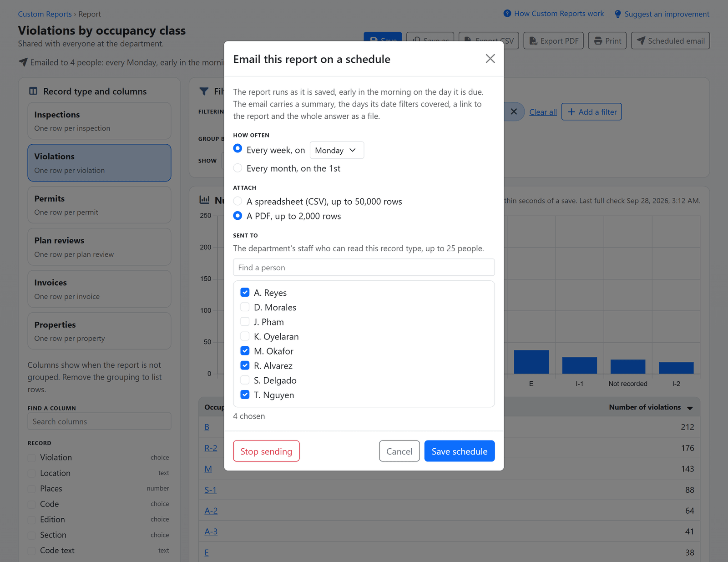This screenshot has height=562, width=728.
Task: Remove filter chip with X icon
Action: [x=514, y=111]
